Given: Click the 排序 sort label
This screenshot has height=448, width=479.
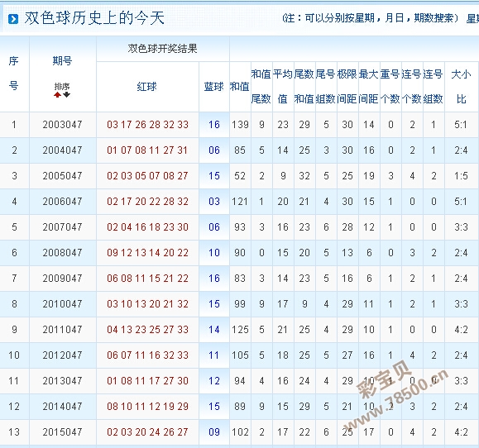Looking at the screenshot, I should [x=62, y=86].
